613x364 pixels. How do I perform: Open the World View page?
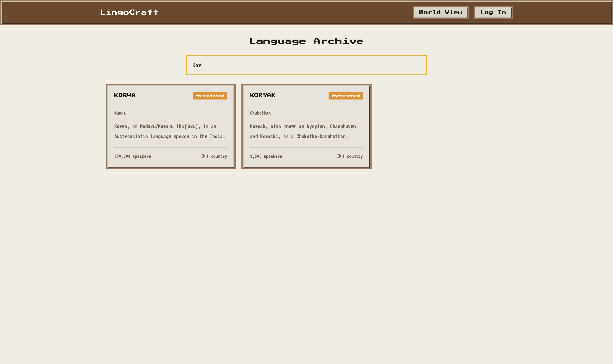click(x=441, y=13)
